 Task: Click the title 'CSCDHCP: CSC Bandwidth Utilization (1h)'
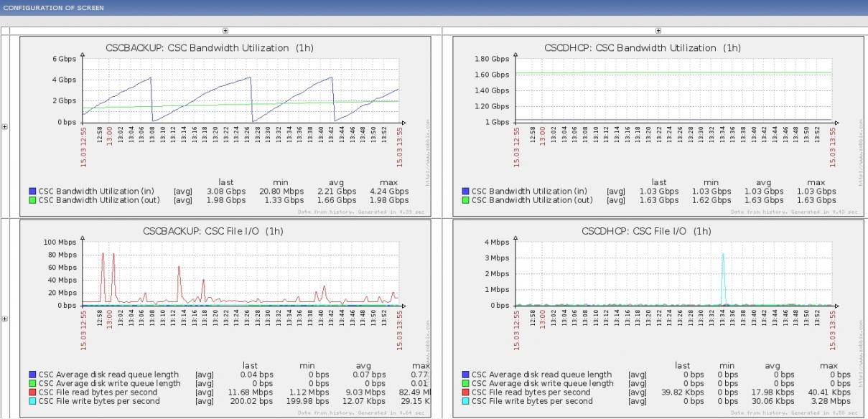point(643,48)
